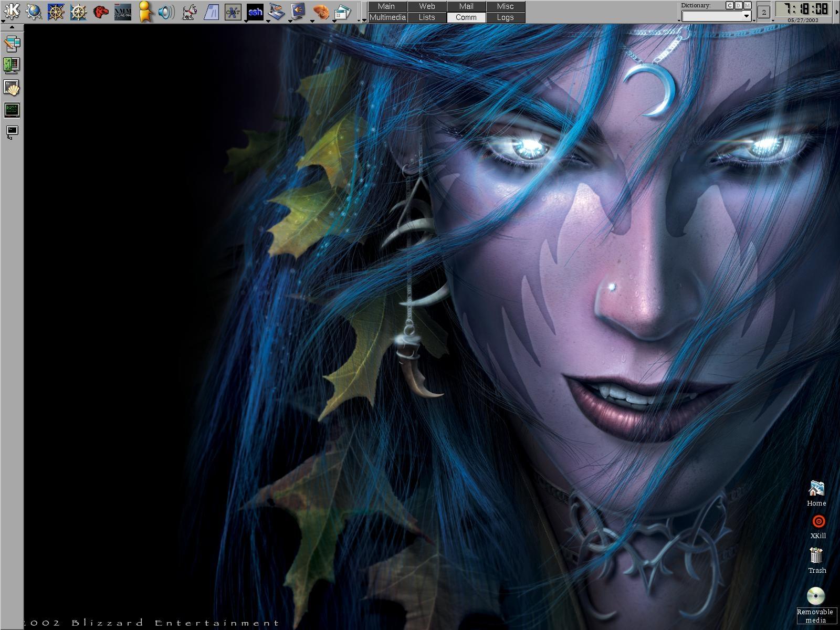The width and height of the screenshot is (840, 630).
Task: Launch the system monitor circuit-board icon
Action: pos(12,65)
